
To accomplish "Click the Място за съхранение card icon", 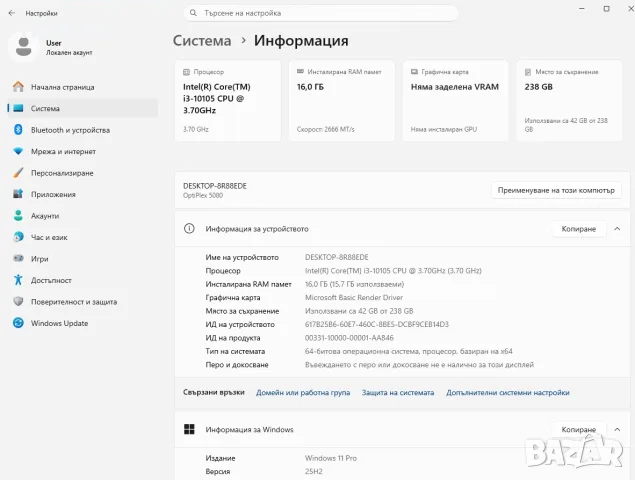I will (x=528, y=72).
